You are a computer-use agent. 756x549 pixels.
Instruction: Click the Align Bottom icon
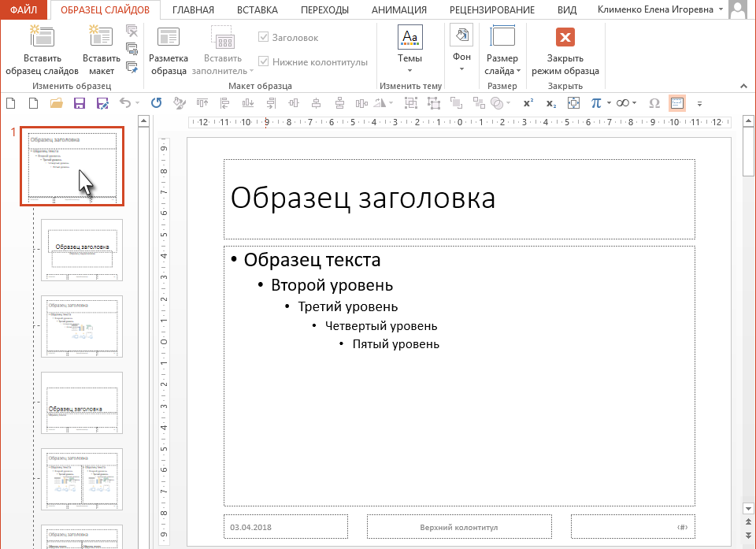[x=248, y=102]
